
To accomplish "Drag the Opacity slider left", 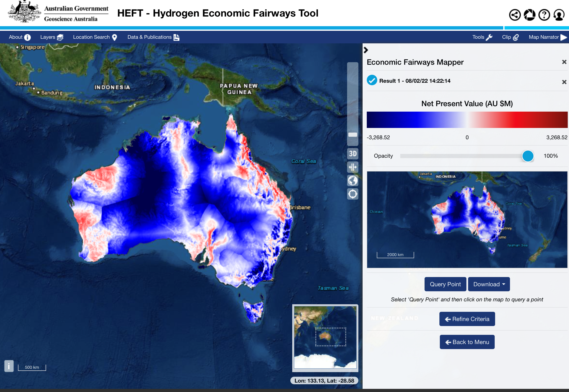I will coord(528,156).
